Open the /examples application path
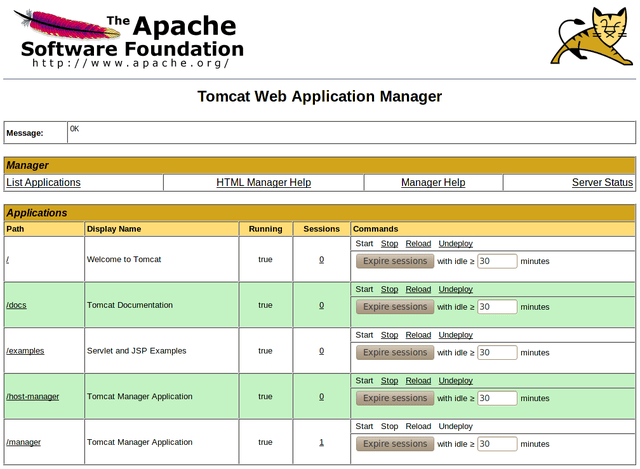The image size is (640, 469). (x=25, y=351)
